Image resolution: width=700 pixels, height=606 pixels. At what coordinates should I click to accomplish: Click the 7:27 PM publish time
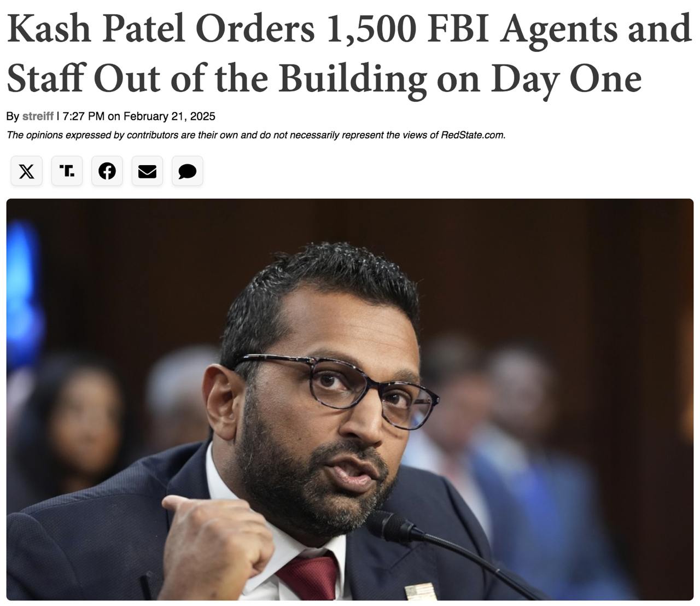(x=84, y=116)
